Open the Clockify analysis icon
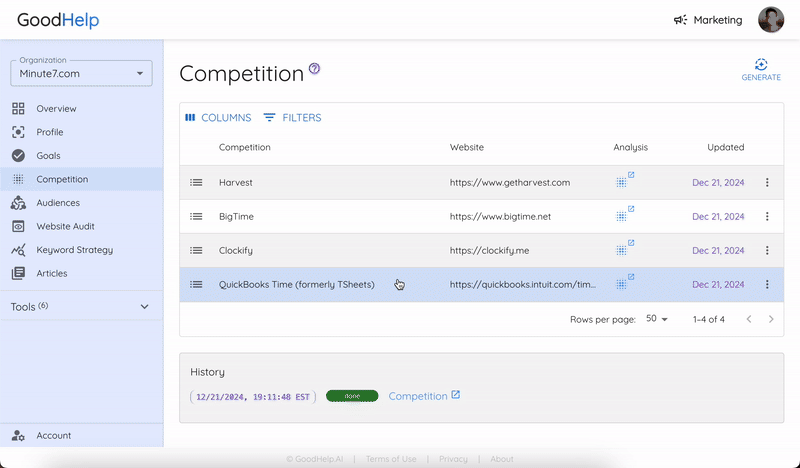The image size is (800, 468). (624, 248)
